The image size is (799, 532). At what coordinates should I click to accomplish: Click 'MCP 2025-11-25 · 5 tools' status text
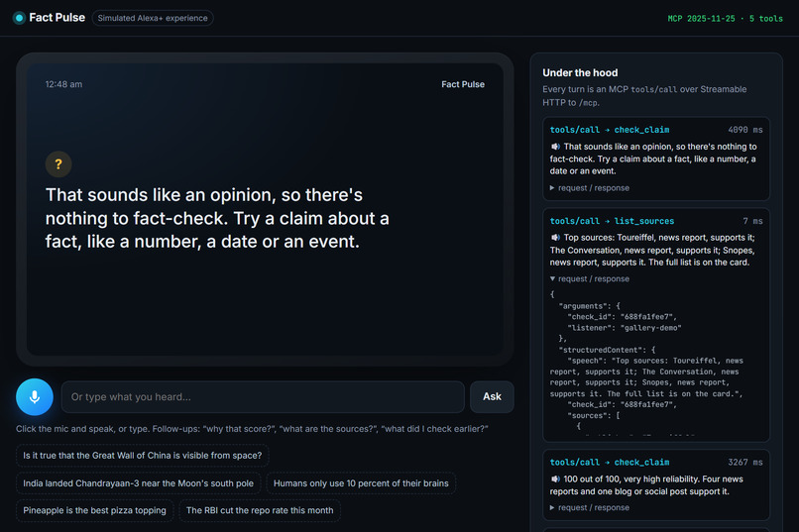(x=725, y=18)
